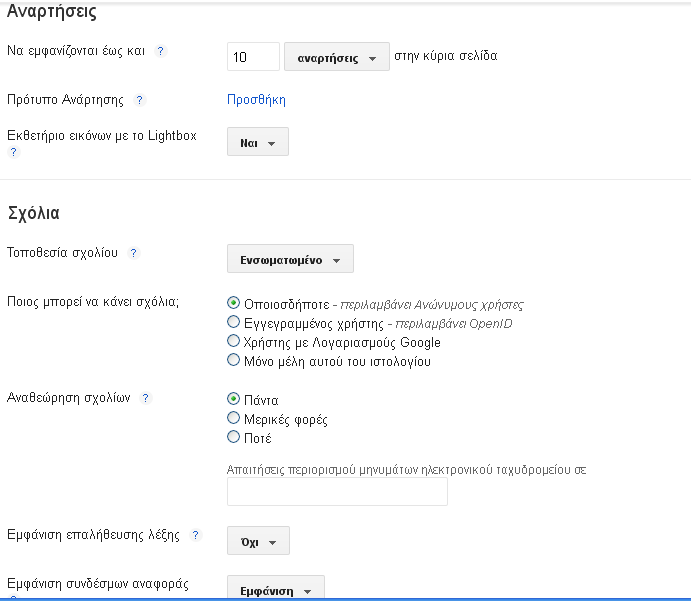Click the Εμφάνιση συνδέσμων αναφοράς label

[98, 584]
